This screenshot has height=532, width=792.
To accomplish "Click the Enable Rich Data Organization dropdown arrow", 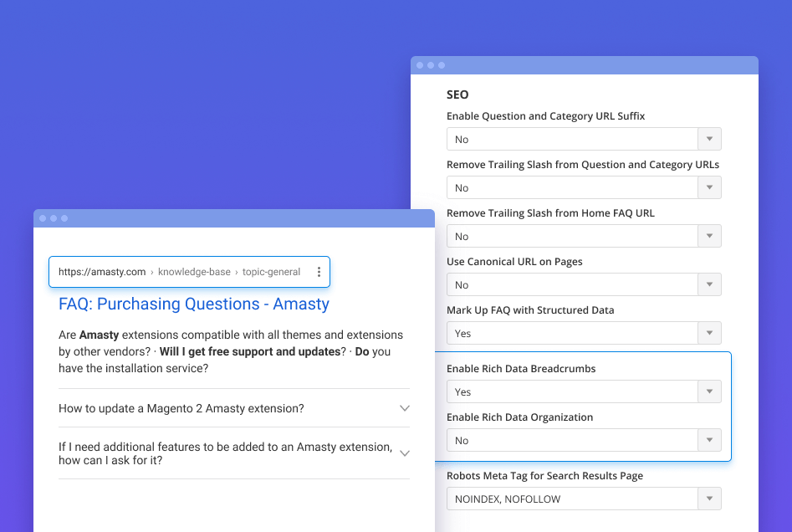I will pyautogui.click(x=709, y=441).
